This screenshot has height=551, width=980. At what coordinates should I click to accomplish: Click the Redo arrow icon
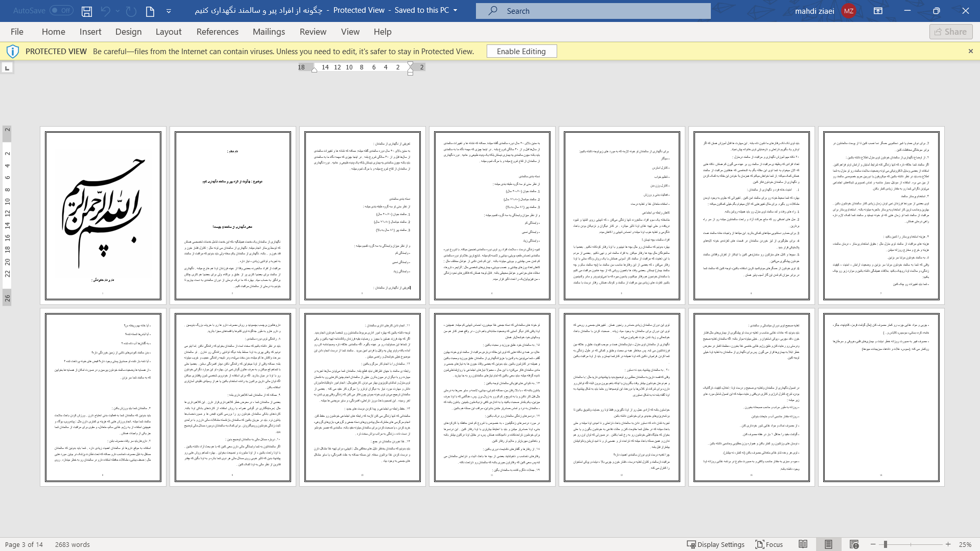pos(131,11)
